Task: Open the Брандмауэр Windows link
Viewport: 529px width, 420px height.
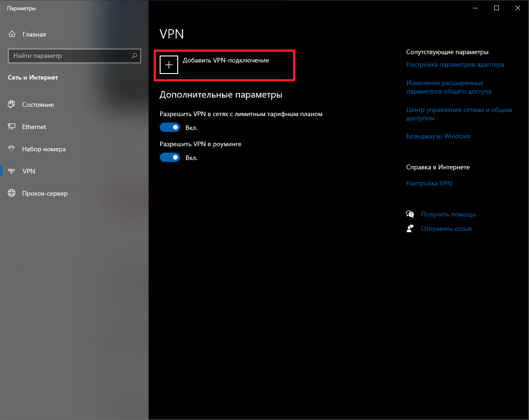Action: pos(438,136)
